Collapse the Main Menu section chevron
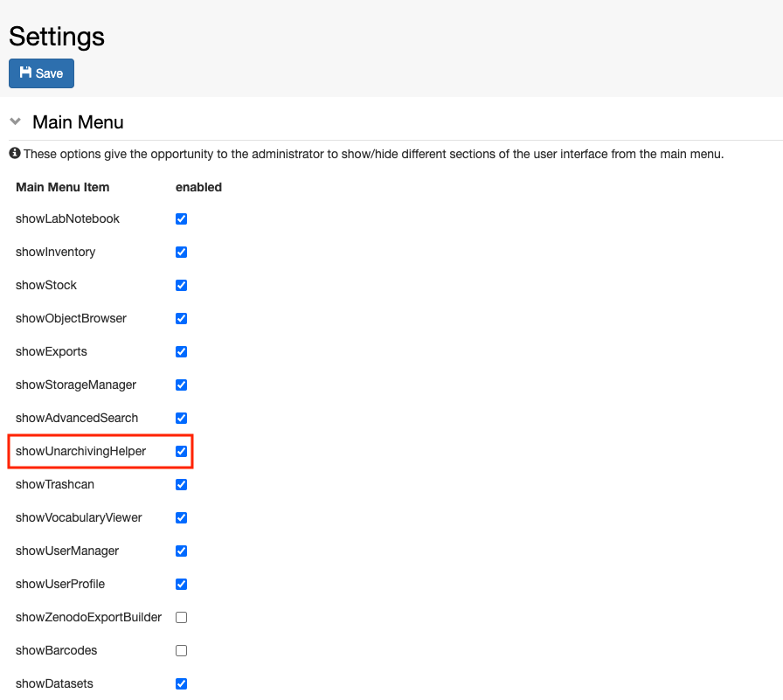Screen dimensions: 783x700 point(16,121)
